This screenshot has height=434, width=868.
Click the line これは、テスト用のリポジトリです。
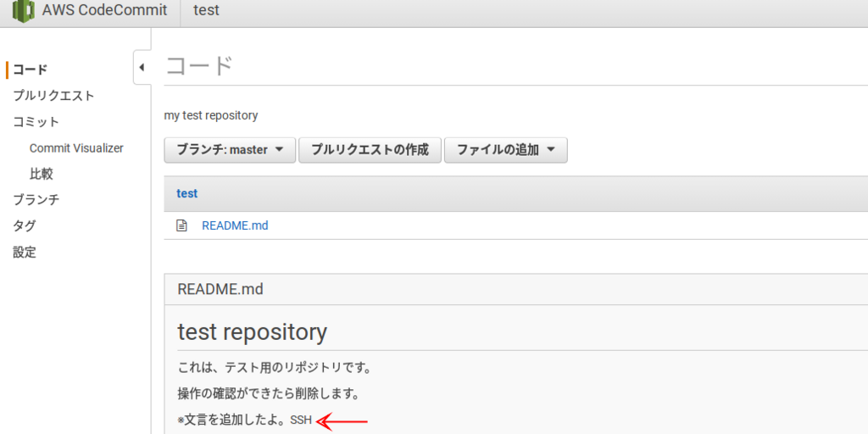274,368
